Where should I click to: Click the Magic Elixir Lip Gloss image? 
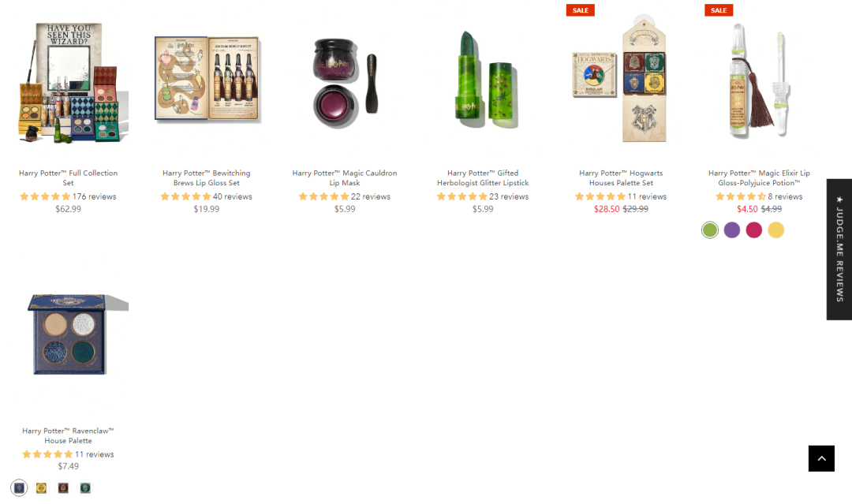(759, 80)
